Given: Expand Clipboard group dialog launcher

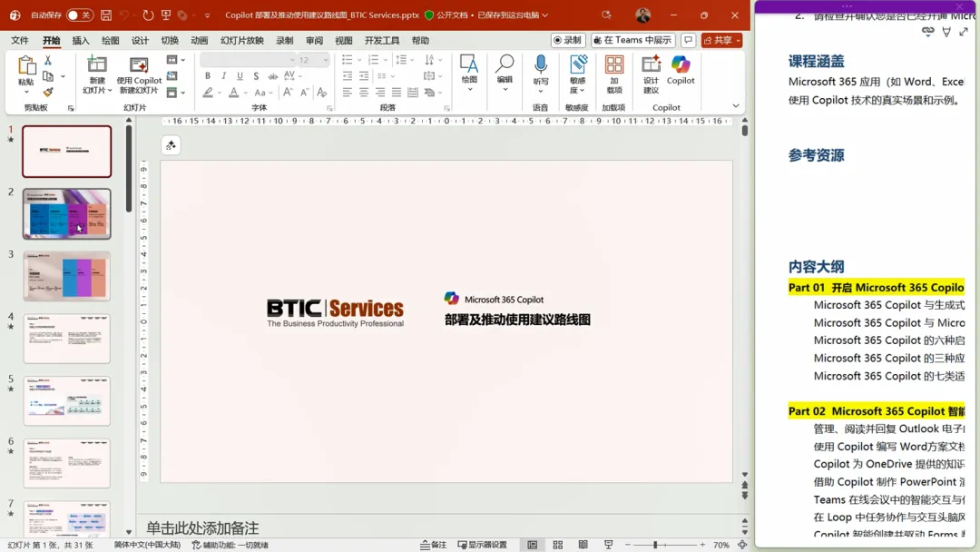Looking at the screenshot, I should [71, 108].
